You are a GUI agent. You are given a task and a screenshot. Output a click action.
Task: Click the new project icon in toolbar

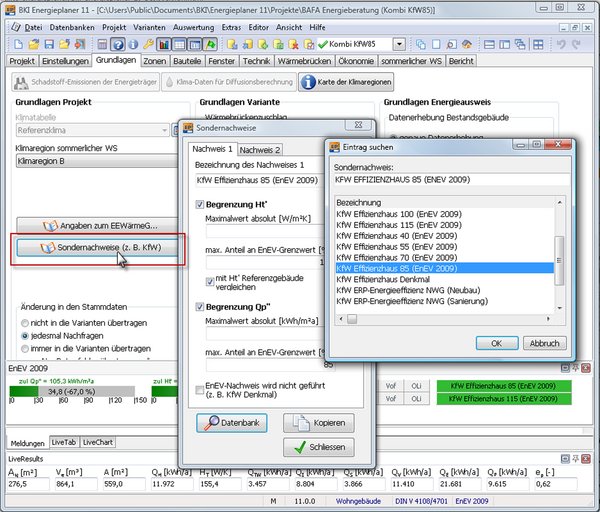17,45
